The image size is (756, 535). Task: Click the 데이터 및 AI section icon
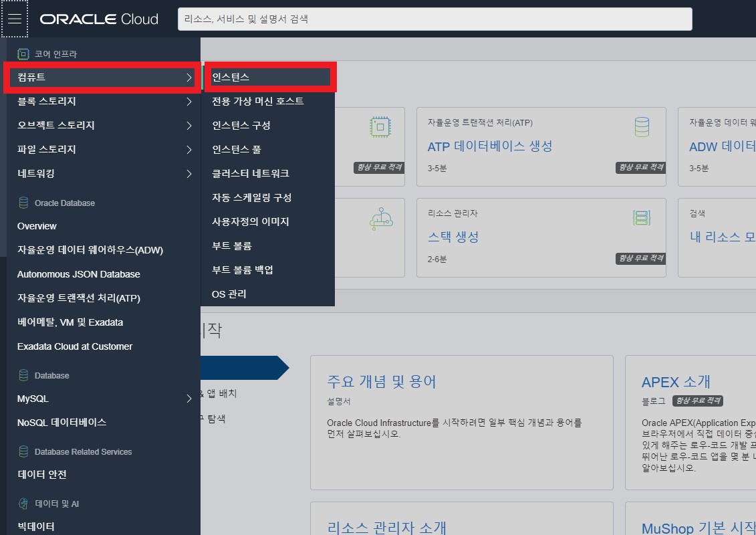23,504
